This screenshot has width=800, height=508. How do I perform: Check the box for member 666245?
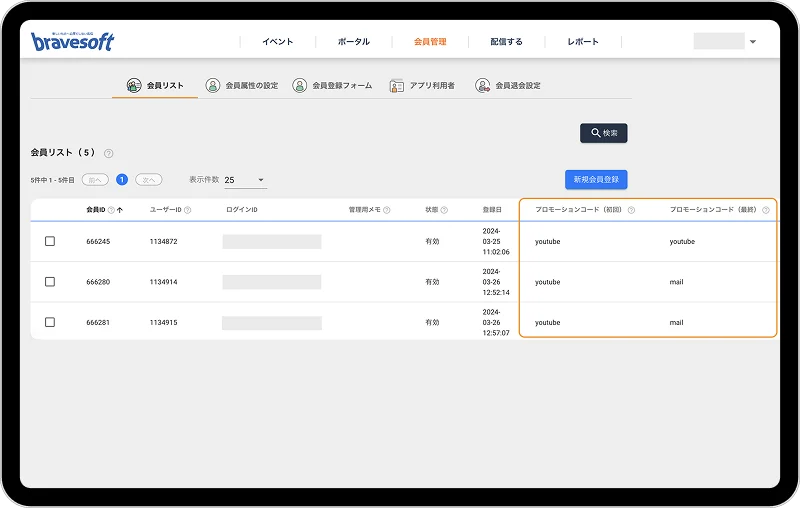coord(50,242)
